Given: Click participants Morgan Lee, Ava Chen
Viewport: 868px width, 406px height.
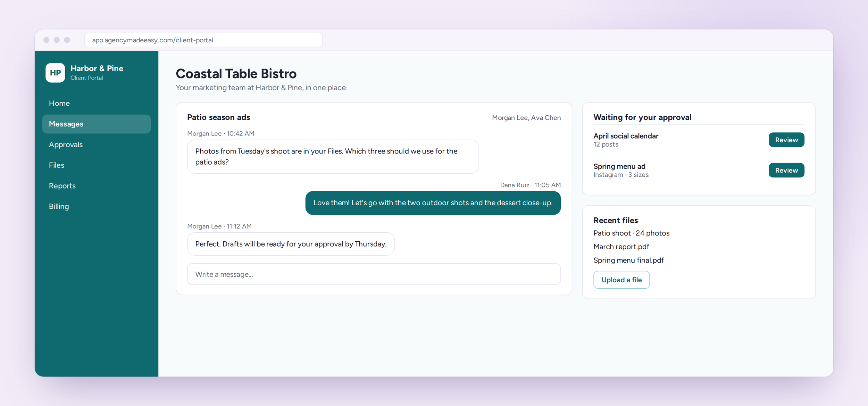Looking at the screenshot, I should point(526,118).
